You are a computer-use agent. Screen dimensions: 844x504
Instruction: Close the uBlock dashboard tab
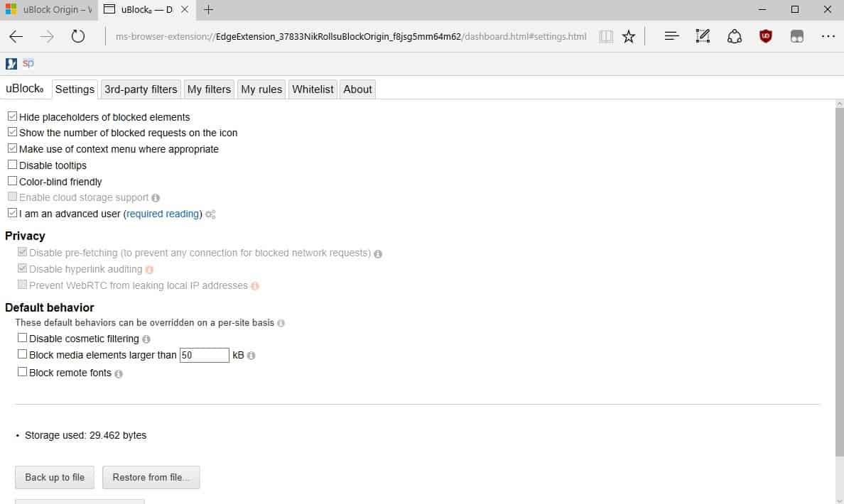(x=185, y=10)
